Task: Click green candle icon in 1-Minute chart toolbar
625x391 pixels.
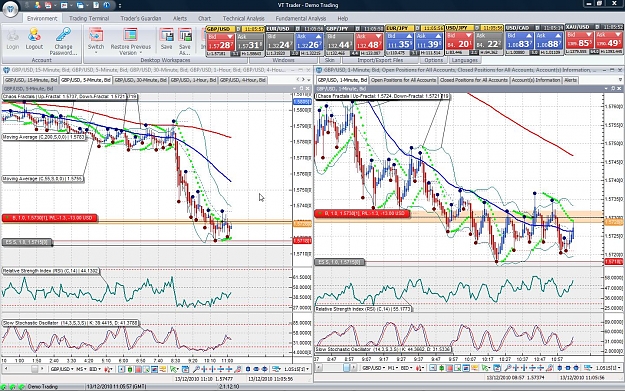Action: point(441,368)
